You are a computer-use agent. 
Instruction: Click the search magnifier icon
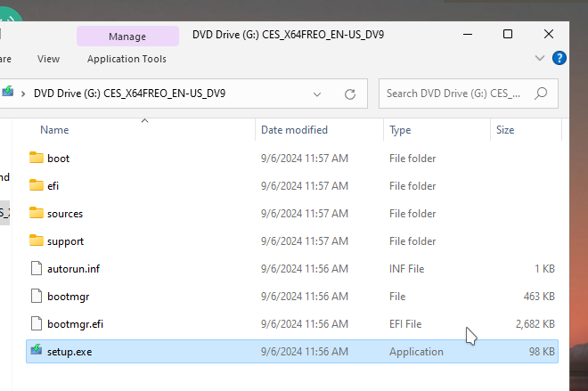(x=541, y=94)
